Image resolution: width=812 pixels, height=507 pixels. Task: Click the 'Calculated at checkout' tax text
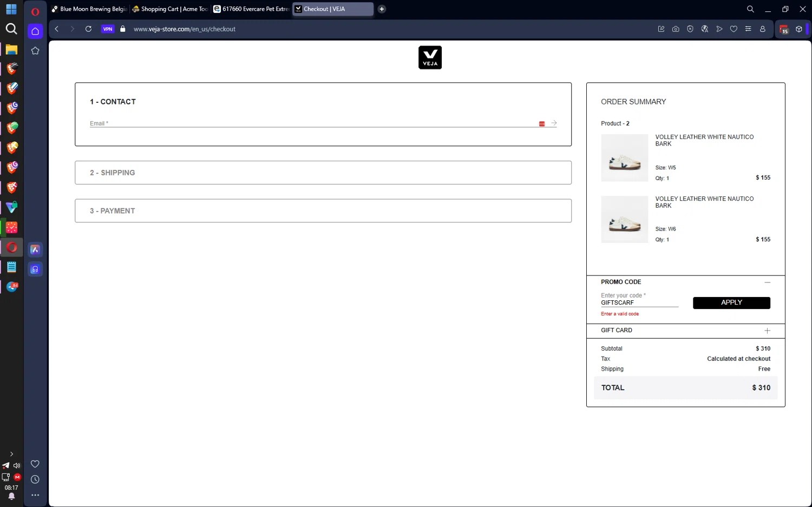click(738, 359)
